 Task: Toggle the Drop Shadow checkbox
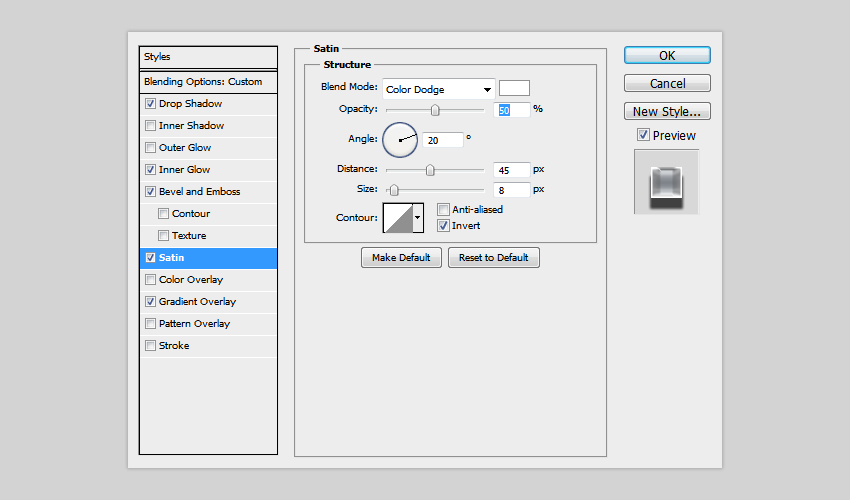151,104
